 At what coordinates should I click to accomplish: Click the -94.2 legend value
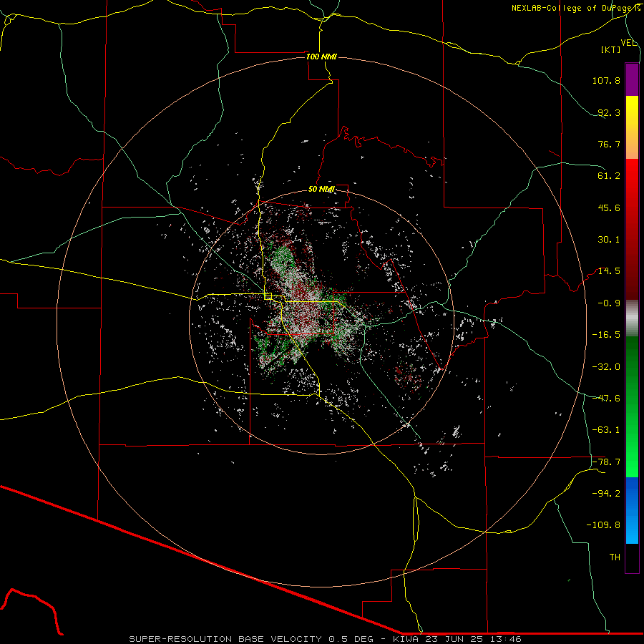[606, 494]
